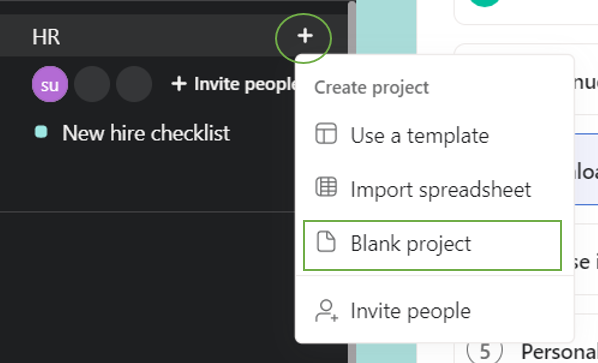
Task: Click '+ Invite people' in the sidebar
Action: coord(233,84)
